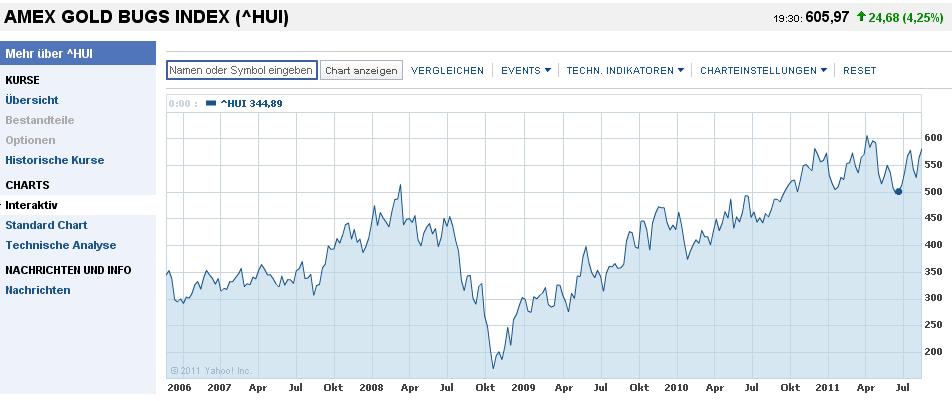The height and width of the screenshot is (401, 952).
Task: Click the 400 label on price axis
Action: pos(933,245)
